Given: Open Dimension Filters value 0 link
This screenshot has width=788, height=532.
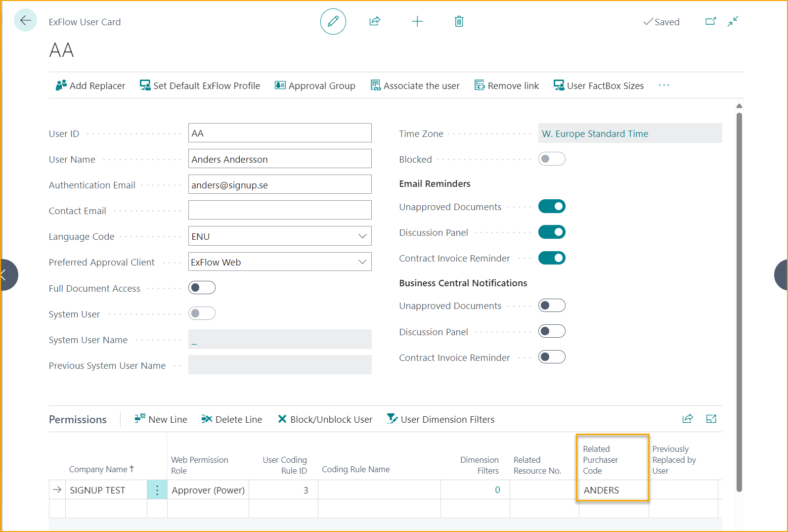Looking at the screenshot, I should coord(497,490).
